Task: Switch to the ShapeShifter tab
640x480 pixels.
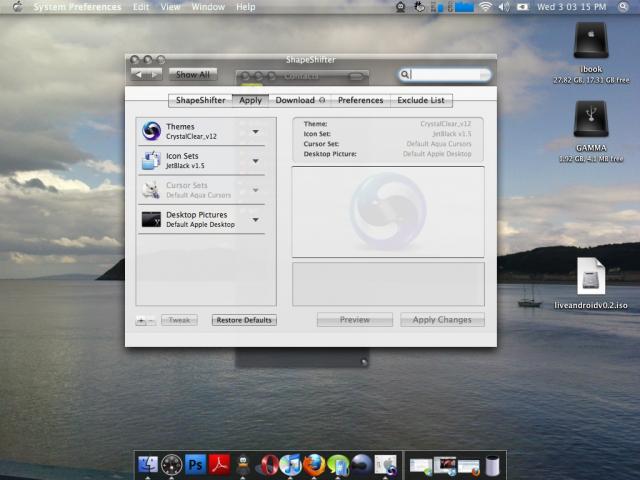Action: [200, 100]
